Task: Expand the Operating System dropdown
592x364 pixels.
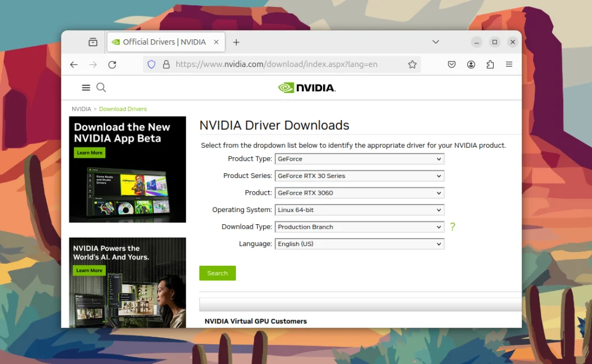Action: click(360, 210)
